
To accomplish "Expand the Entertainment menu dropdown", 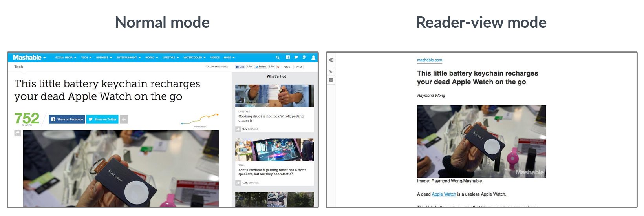I will coord(128,58).
